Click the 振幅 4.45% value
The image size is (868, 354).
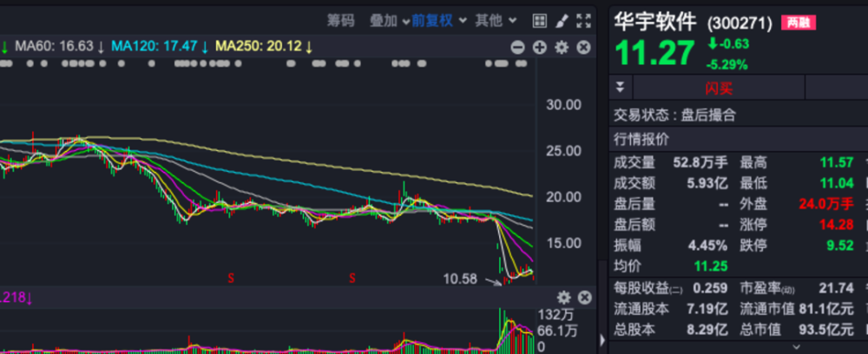tap(707, 245)
